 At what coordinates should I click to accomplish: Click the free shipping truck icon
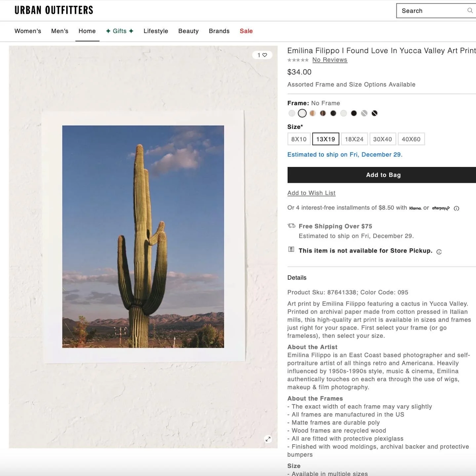click(x=291, y=226)
